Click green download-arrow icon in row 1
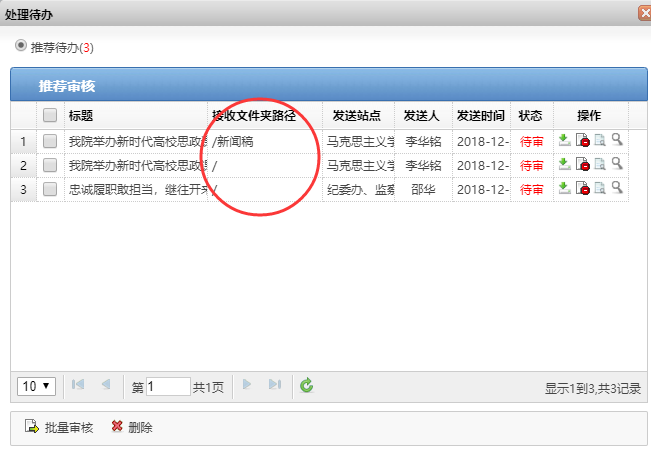 565,141
